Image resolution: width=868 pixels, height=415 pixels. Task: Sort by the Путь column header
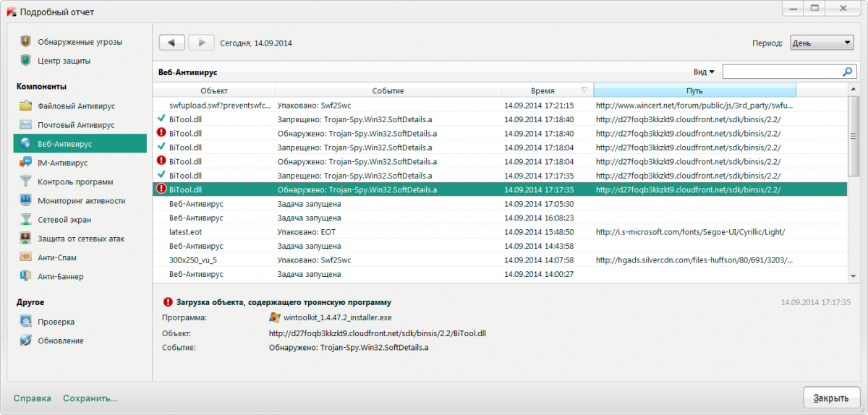pyautogui.click(x=694, y=90)
